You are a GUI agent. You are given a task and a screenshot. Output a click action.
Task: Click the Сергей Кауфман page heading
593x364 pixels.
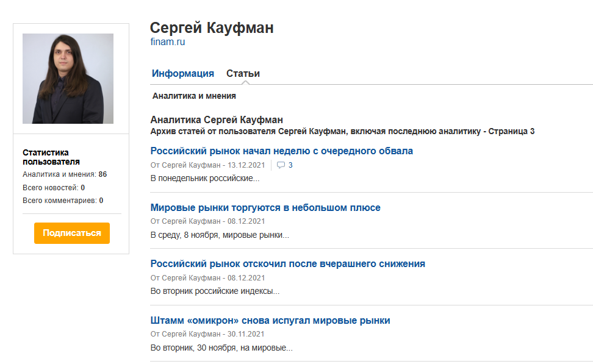[x=212, y=28]
